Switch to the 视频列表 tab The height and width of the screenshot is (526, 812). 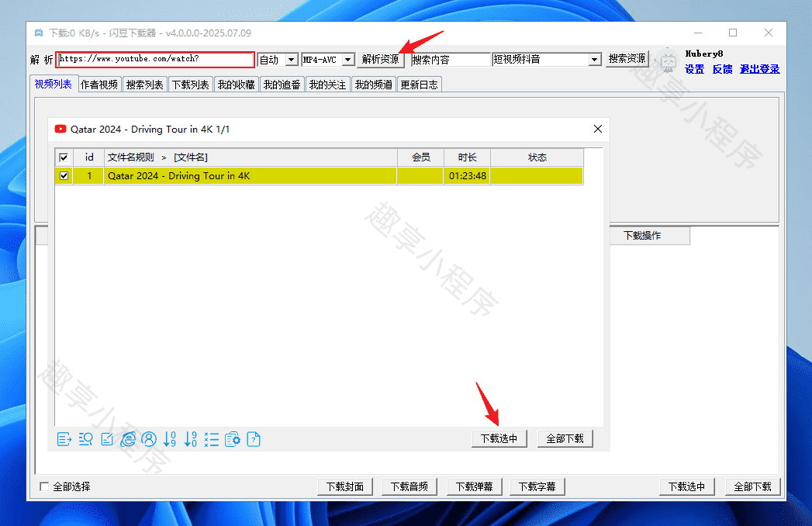tap(54, 84)
